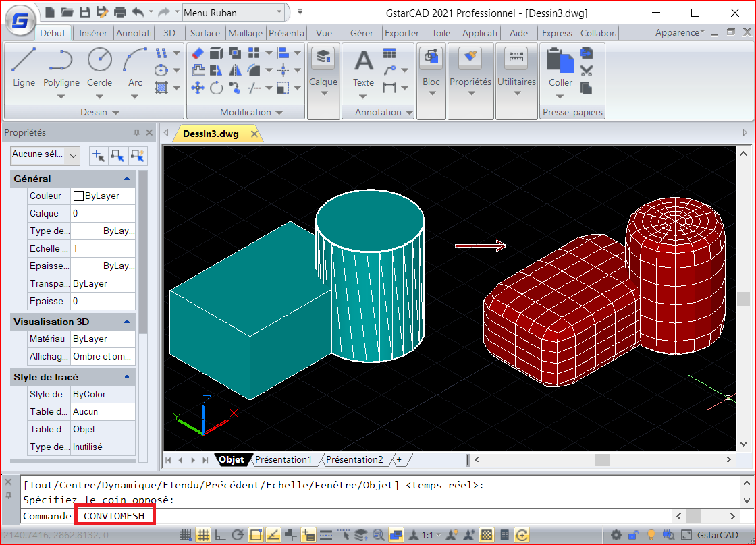Click the drawing area vertical scrollbar down arrow
This screenshot has height=545, width=756.
(x=743, y=444)
